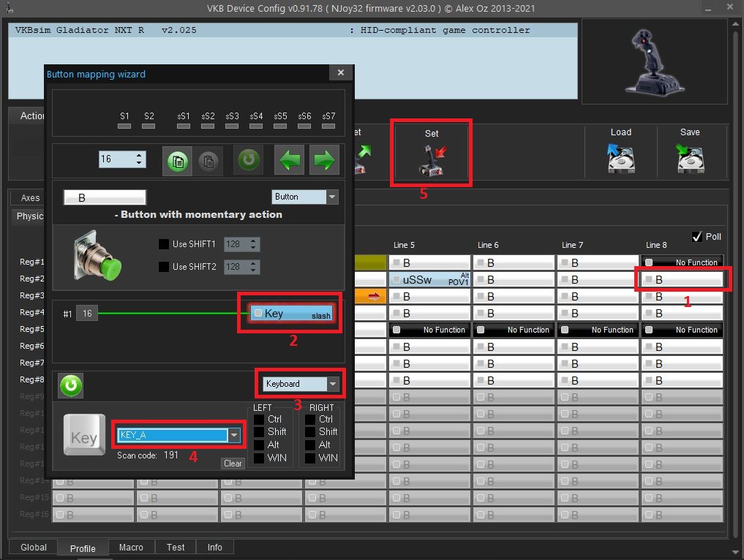Image resolution: width=744 pixels, height=560 pixels.
Task: Click the orange cell with red arrow
Action: click(x=370, y=296)
